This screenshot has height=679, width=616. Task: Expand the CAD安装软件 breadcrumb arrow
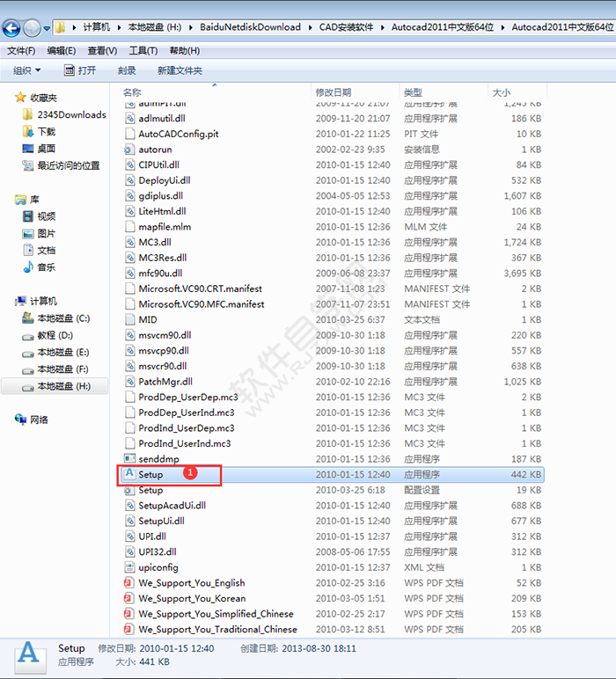(x=382, y=28)
